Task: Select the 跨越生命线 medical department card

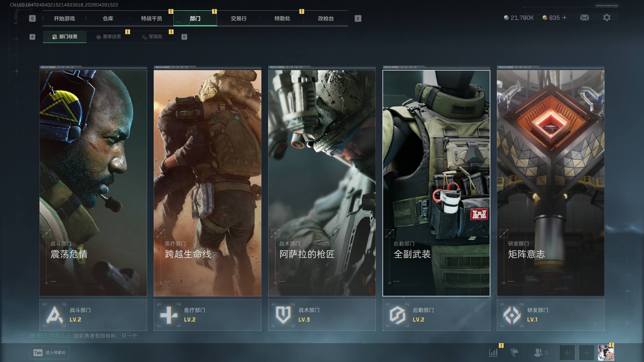Action: pyautogui.click(x=207, y=183)
